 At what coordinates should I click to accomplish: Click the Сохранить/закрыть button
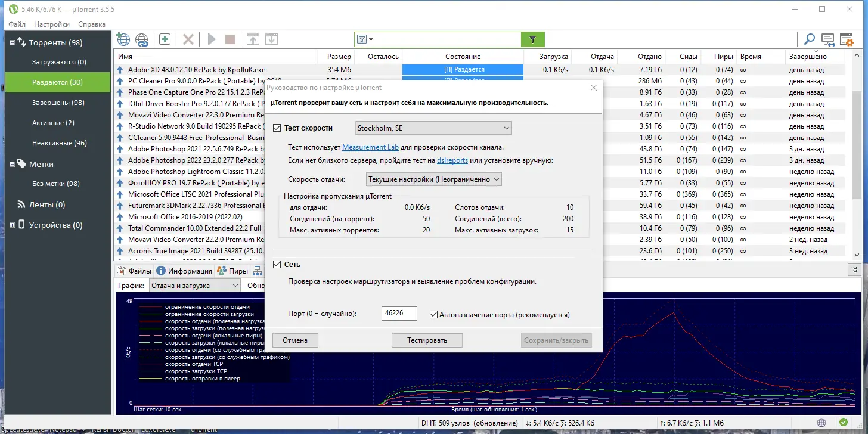click(556, 340)
